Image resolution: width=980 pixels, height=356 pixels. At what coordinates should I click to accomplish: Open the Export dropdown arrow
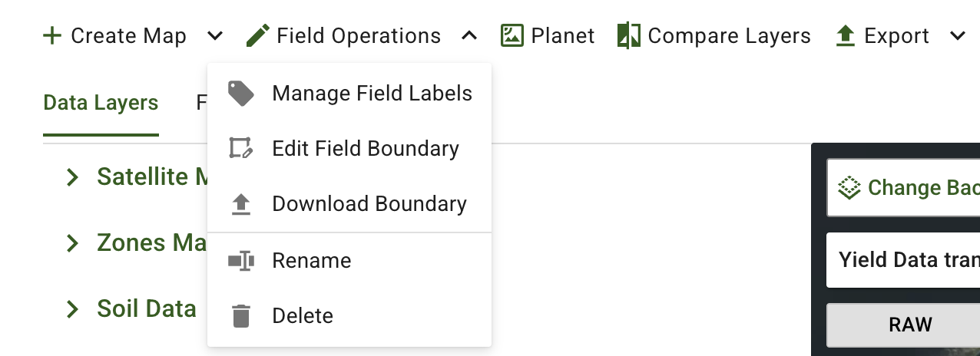(957, 36)
